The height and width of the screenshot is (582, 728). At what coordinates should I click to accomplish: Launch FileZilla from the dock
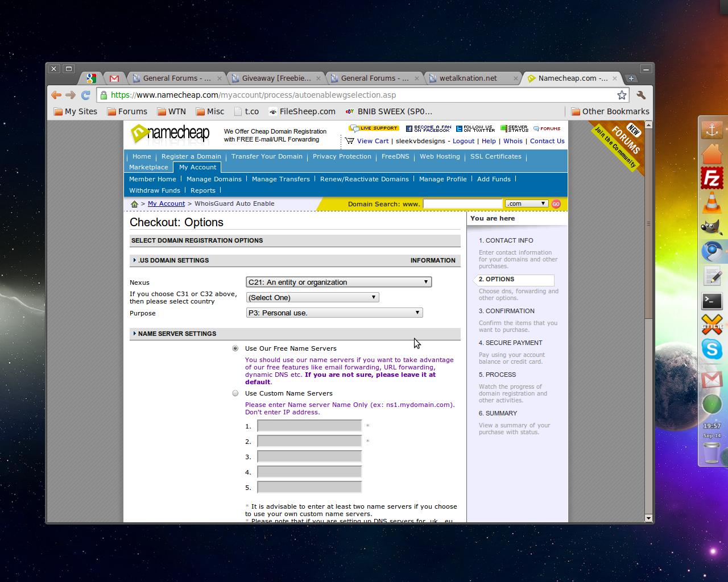[x=712, y=178]
